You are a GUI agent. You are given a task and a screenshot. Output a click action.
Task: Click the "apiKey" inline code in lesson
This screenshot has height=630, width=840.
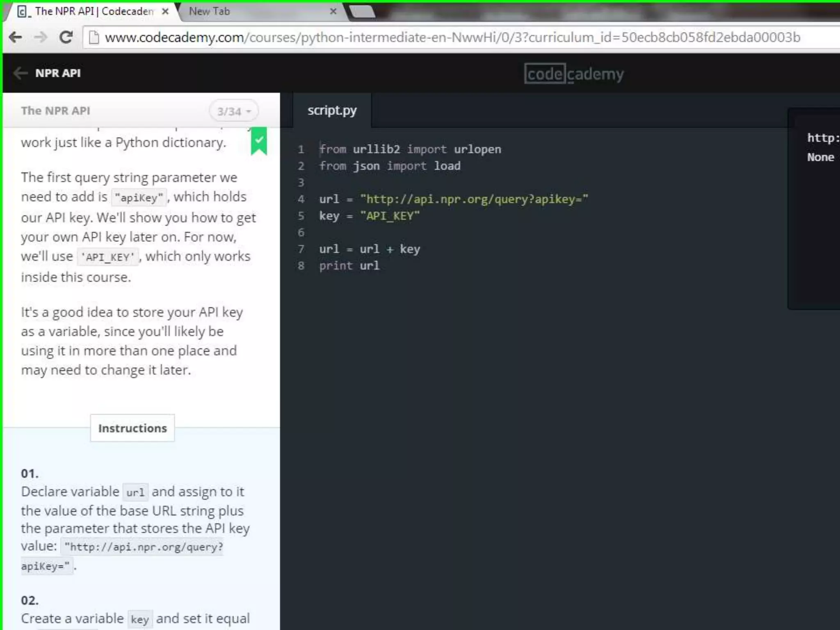click(x=139, y=198)
